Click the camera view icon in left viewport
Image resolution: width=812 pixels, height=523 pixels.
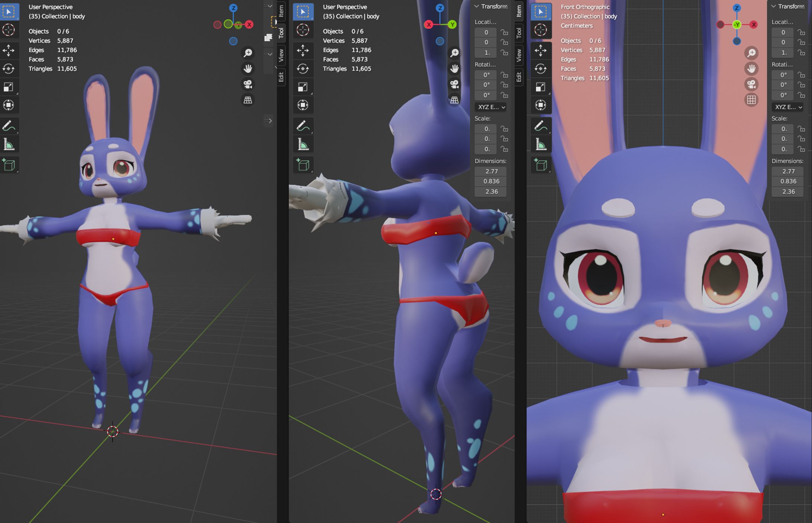[x=248, y=84]
